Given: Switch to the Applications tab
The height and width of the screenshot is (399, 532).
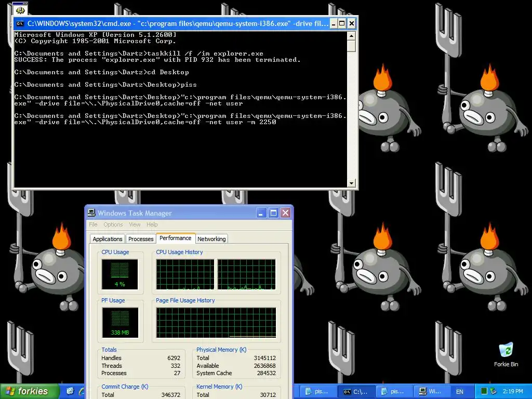Looking at the screenshot, I should tap(107, 239).
